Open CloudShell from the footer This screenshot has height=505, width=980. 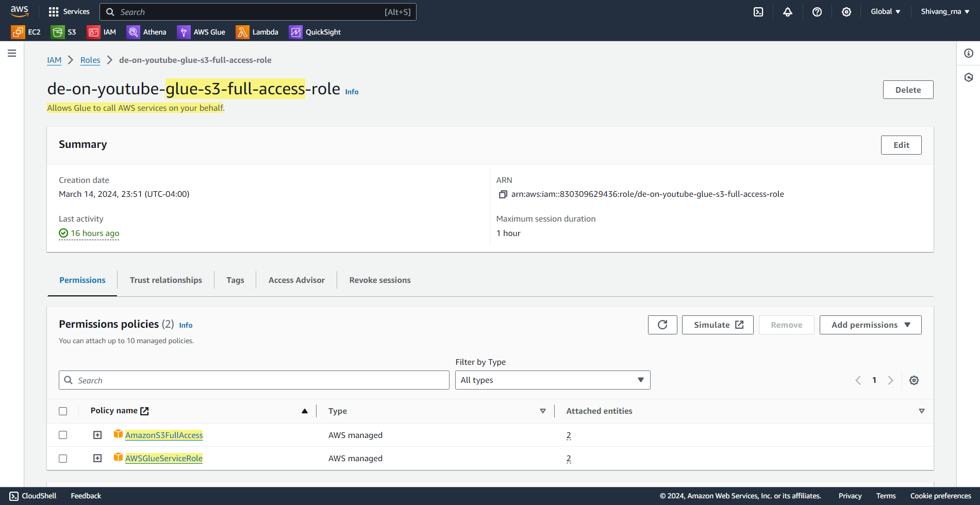pyautogui.click(x=33, y=496)
